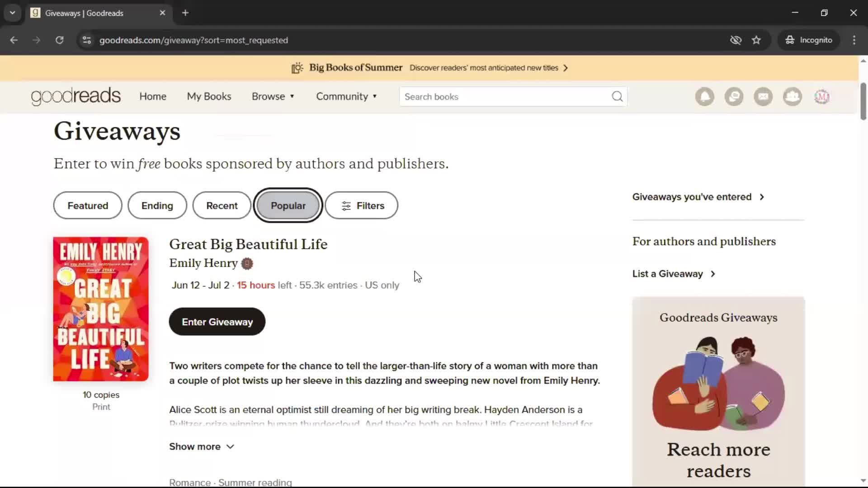Click the scrollbar down arrow
868x488 pixels.
863,481
